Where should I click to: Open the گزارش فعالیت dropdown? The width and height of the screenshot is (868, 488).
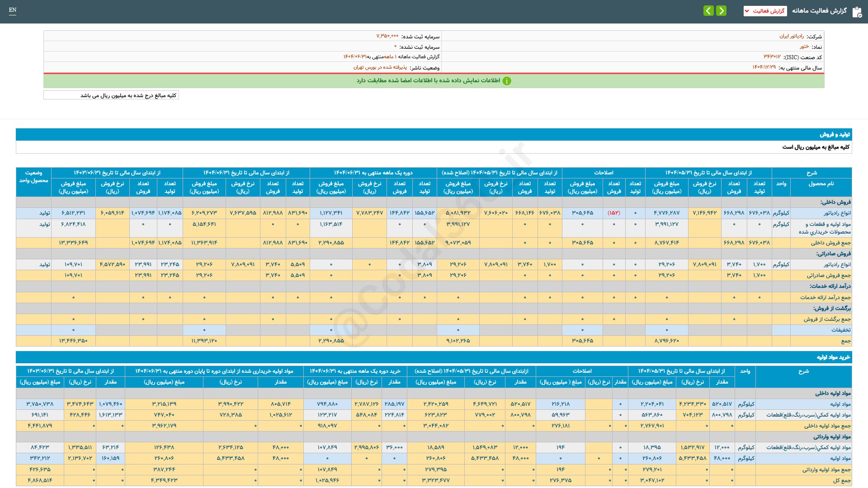click(768, 11)
